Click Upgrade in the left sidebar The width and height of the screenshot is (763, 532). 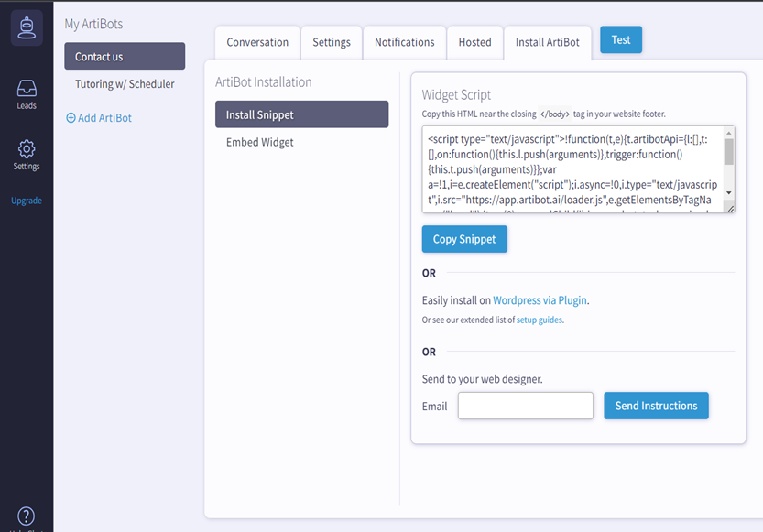pyautogui.click(x=27, y=201)
